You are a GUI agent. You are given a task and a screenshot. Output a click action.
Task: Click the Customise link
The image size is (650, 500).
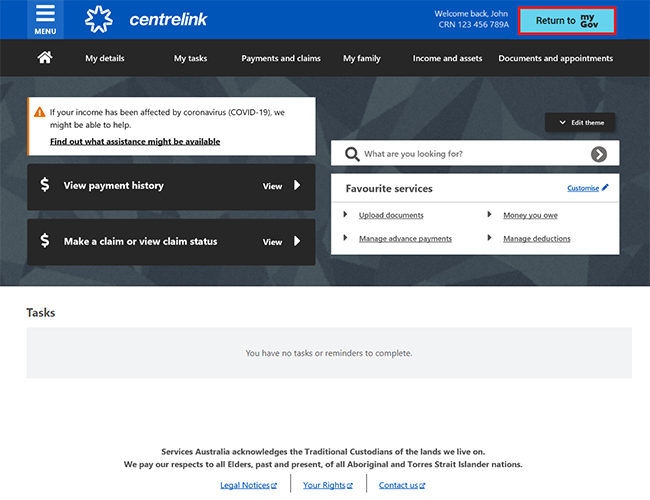click(583, 188)
